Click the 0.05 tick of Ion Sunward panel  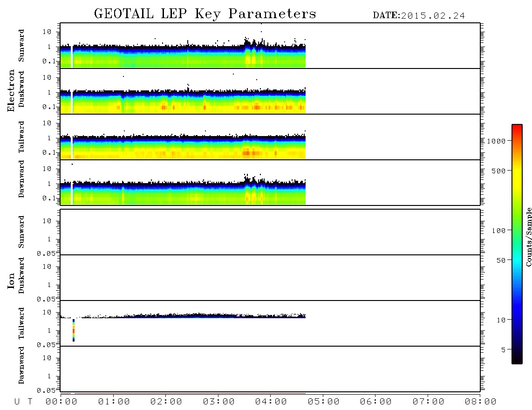pos(46,253)
